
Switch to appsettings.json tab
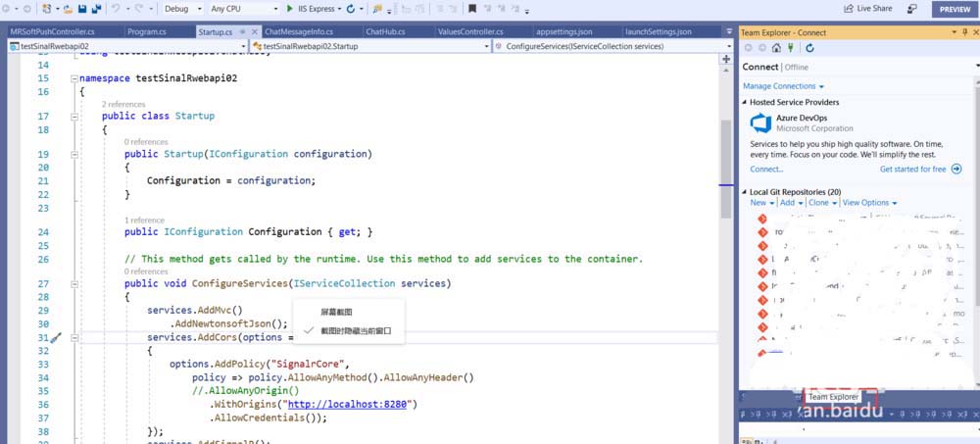564,32
